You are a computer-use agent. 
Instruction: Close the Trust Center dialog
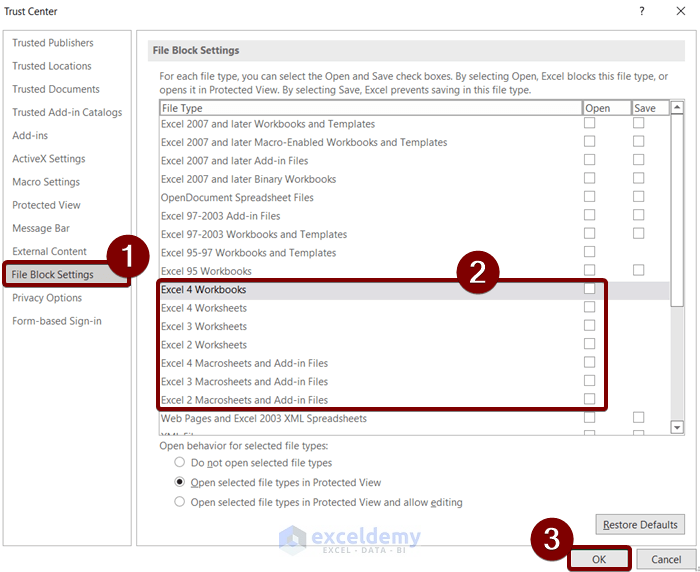[680, 11]
